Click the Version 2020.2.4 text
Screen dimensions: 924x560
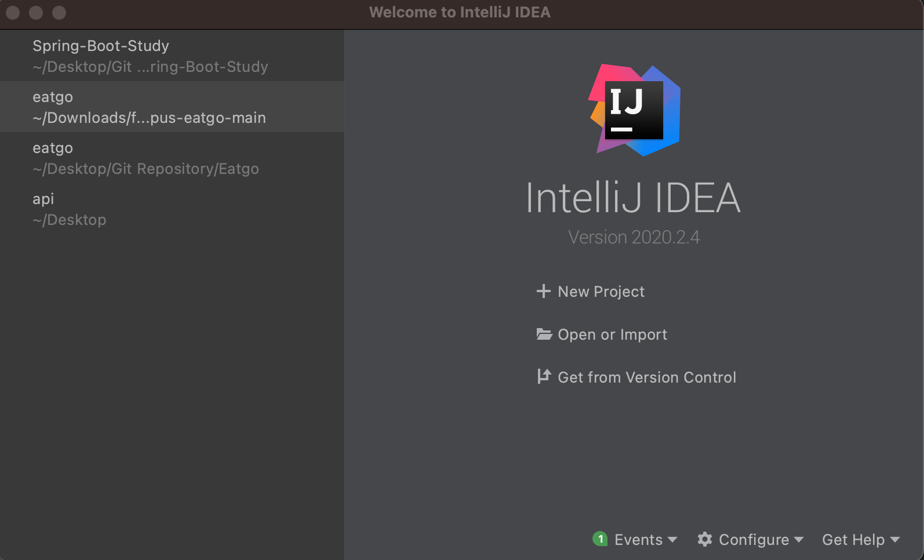tap(634, 237)
